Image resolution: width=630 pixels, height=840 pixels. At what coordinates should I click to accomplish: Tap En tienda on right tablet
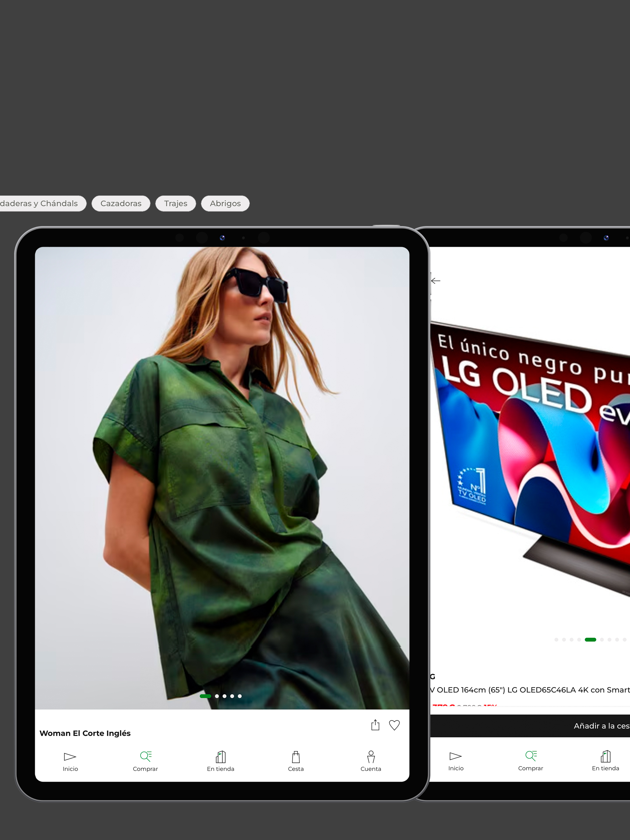[605, 761]
